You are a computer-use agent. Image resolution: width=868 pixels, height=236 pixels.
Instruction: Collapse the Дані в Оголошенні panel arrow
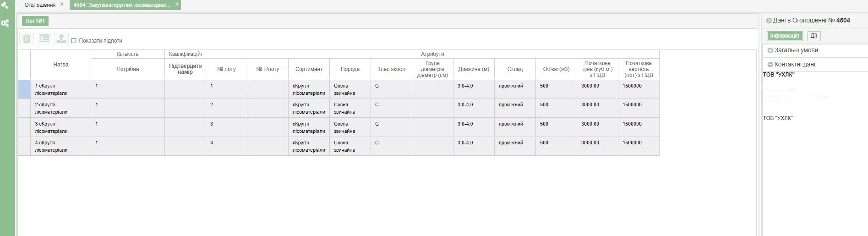click(x=769, y=21)
